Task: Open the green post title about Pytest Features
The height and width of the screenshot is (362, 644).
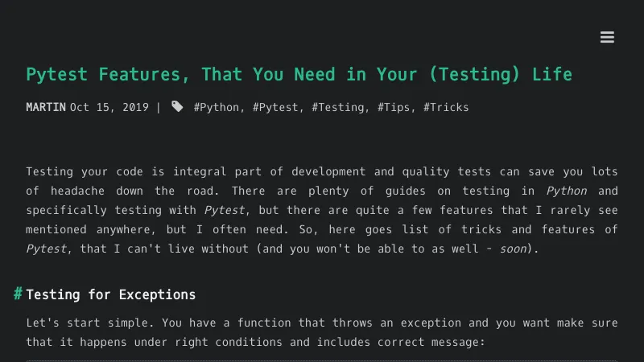Action: point(299,75)
